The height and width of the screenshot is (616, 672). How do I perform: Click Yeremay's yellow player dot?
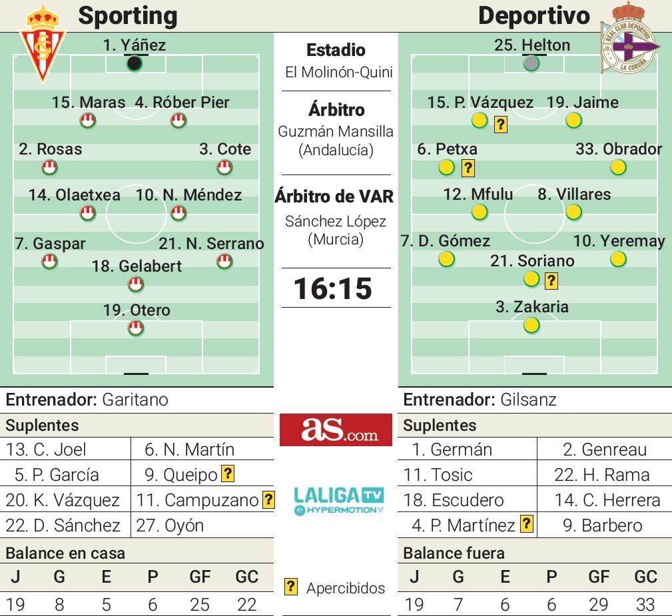tap(618, 259)
